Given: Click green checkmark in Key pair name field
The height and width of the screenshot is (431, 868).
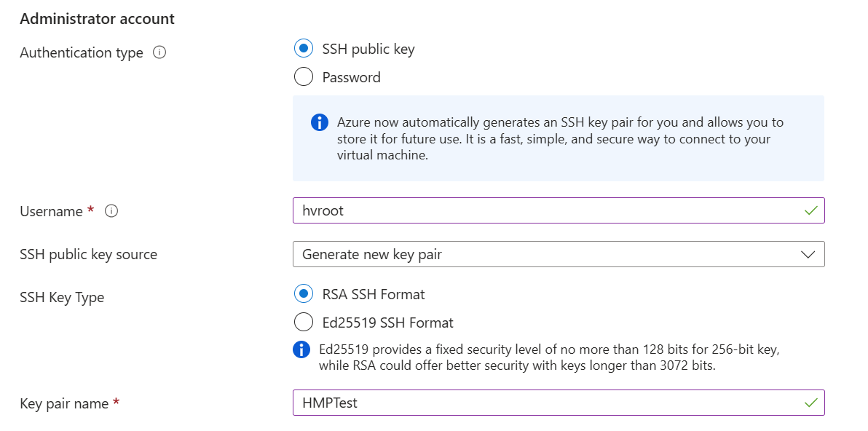Looking at the screenshot, I should point(812,403).
